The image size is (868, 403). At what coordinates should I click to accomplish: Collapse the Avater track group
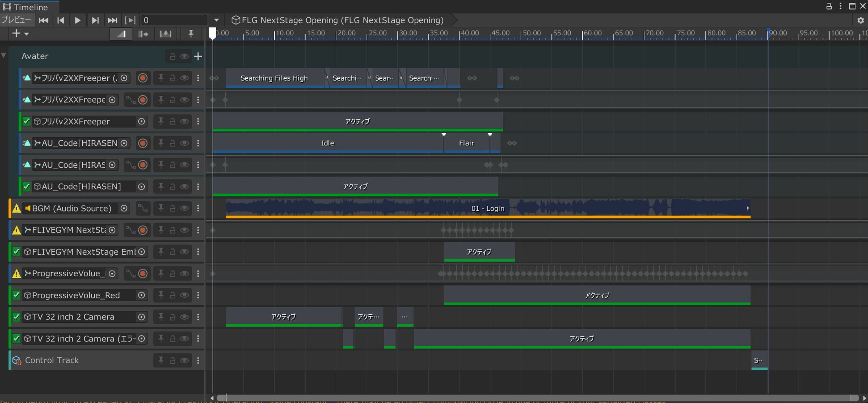pyautogui.click(x=4, y=56)
